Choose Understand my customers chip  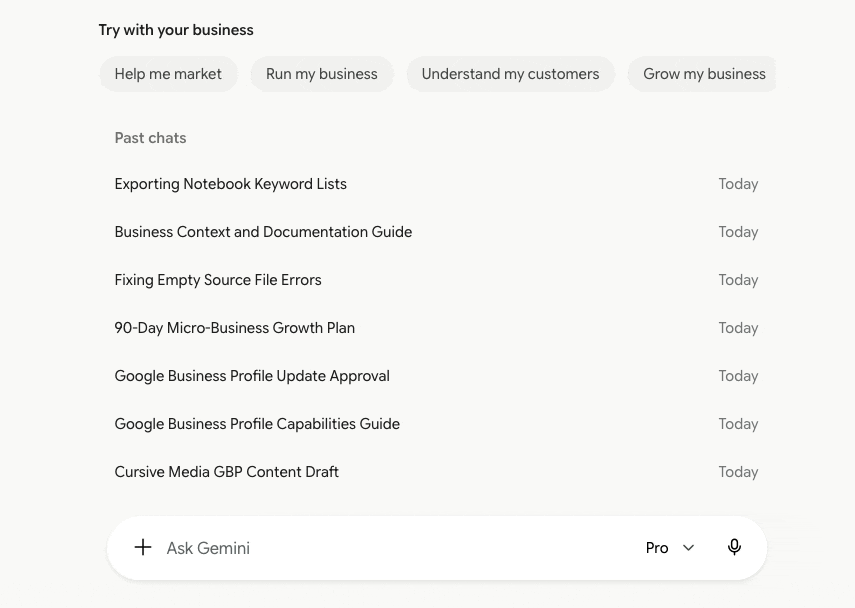coord(510,74)
